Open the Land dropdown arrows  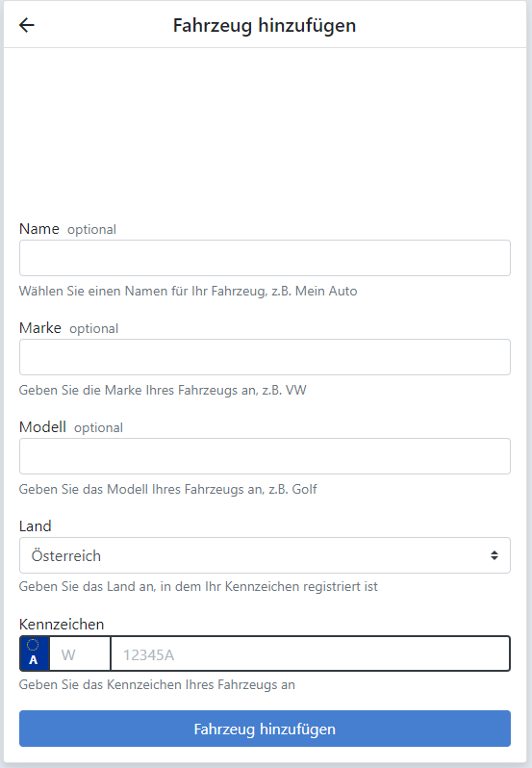494,555
